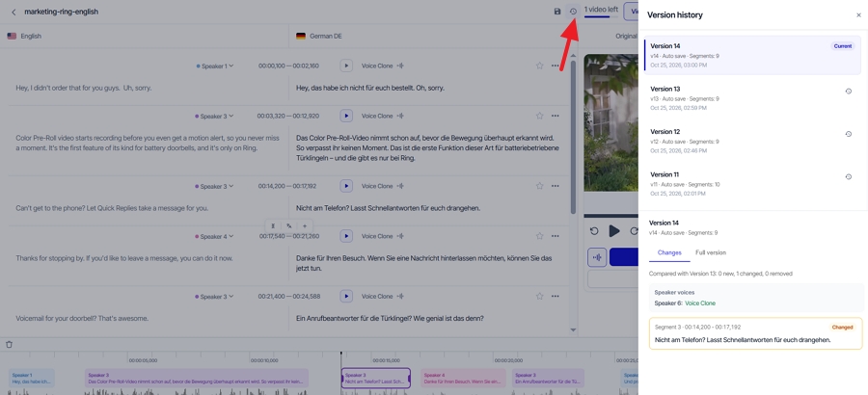Play the 00:00,100 Speaker 1 segment
The image size is (868, 395).
coord(346,66)
